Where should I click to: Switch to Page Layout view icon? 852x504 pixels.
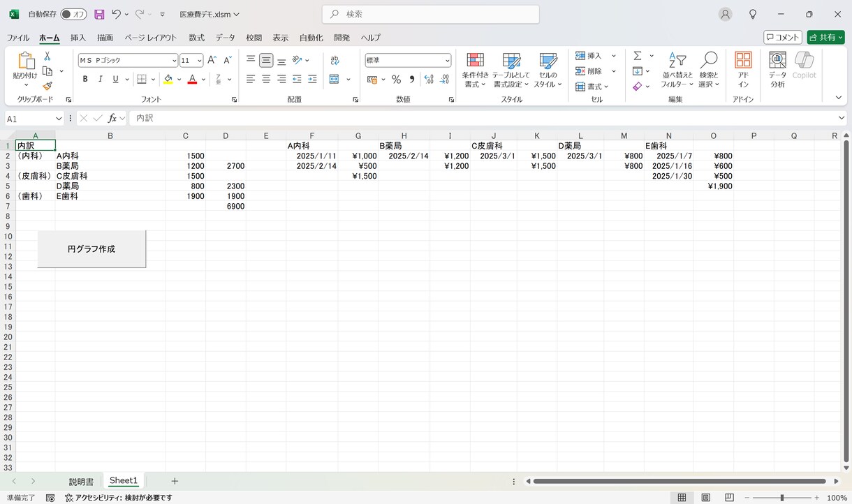tap(706, 498)
